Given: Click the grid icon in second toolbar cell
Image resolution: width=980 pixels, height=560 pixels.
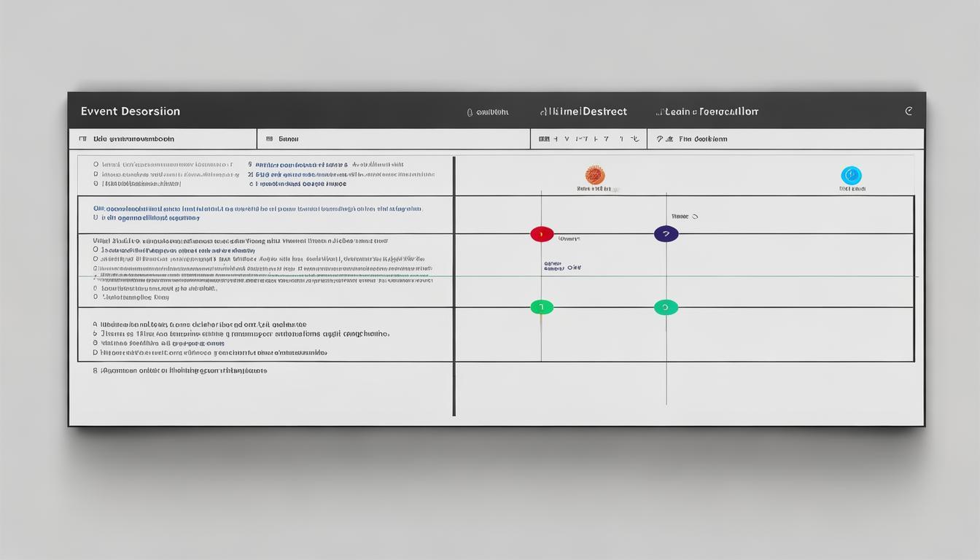Looking at the screenshot, I should (x=269, y=139).
